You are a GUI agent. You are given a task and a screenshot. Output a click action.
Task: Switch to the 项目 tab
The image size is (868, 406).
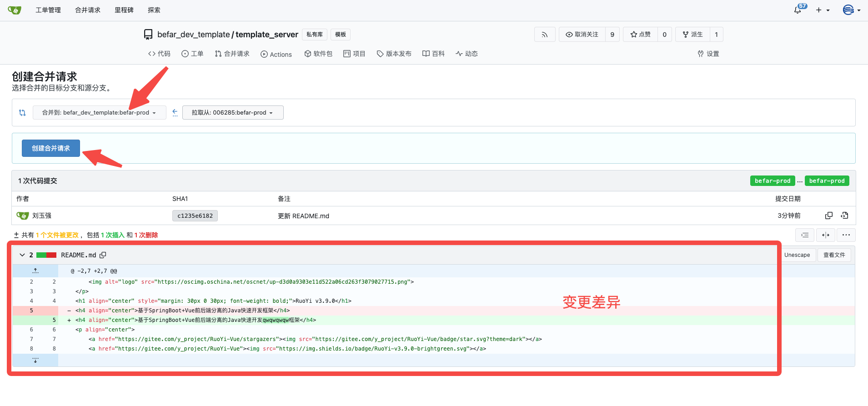coord(354,54)
